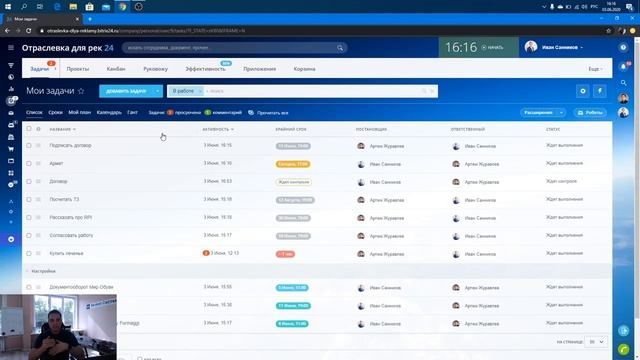The height and width of the screenshot is (360, 640).
Task: Open the "Корзина" tab
Action: (304, 69)
